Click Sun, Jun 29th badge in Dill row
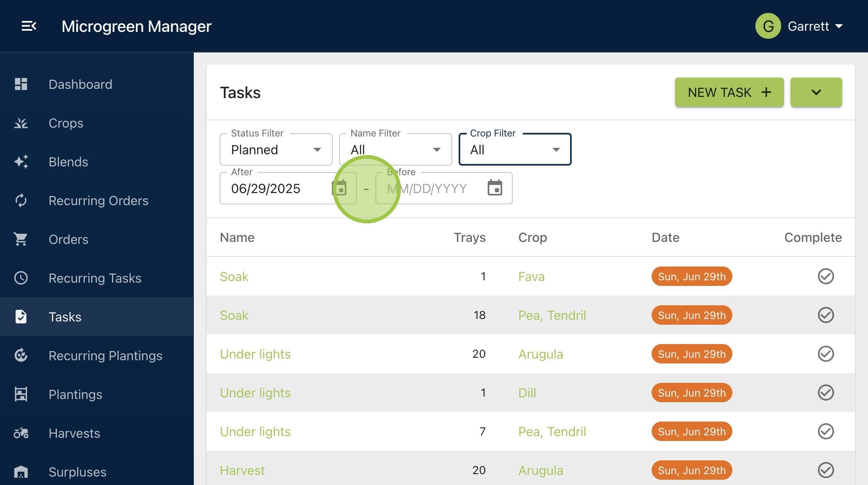Screen dimensions: 868x485 coord(692,393)
